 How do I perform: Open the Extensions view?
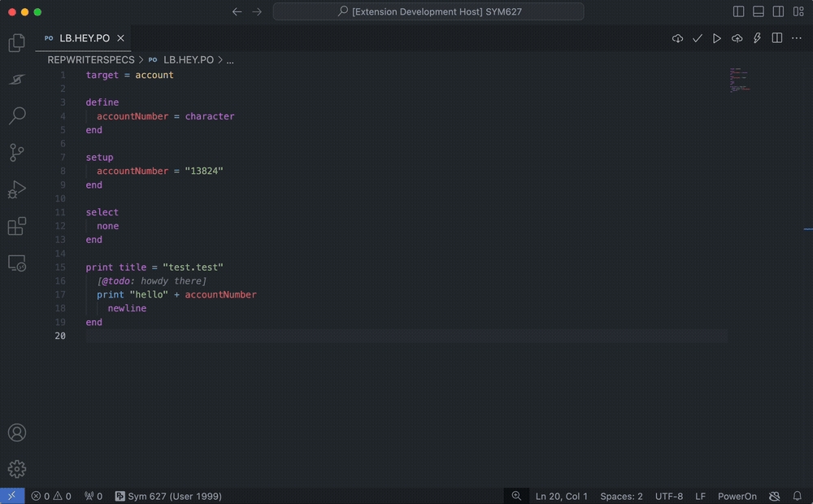tap(16, 227)
